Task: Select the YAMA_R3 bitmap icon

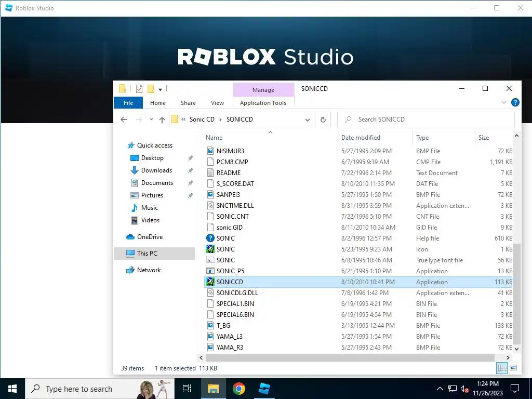Action: tap(210, 347)
